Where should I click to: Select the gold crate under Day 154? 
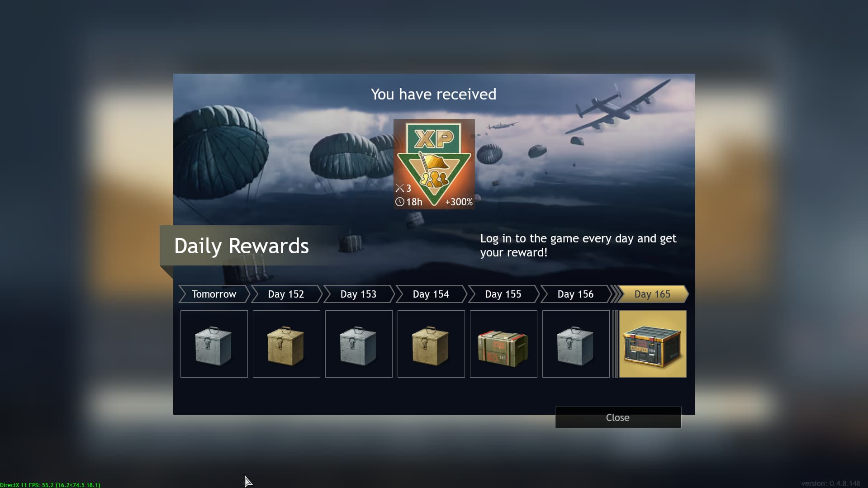(x=431, y=344)
